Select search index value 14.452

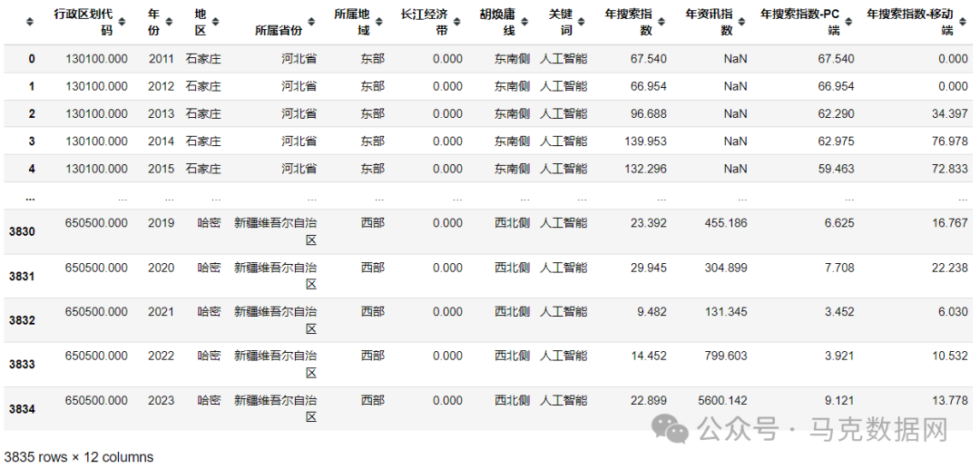[x=649, y=356]
